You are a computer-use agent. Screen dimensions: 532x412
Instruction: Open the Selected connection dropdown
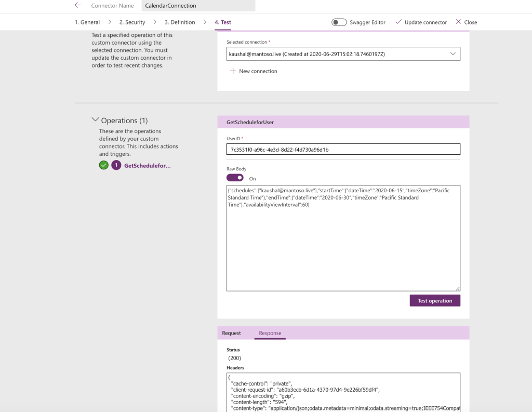pos(343,54)
